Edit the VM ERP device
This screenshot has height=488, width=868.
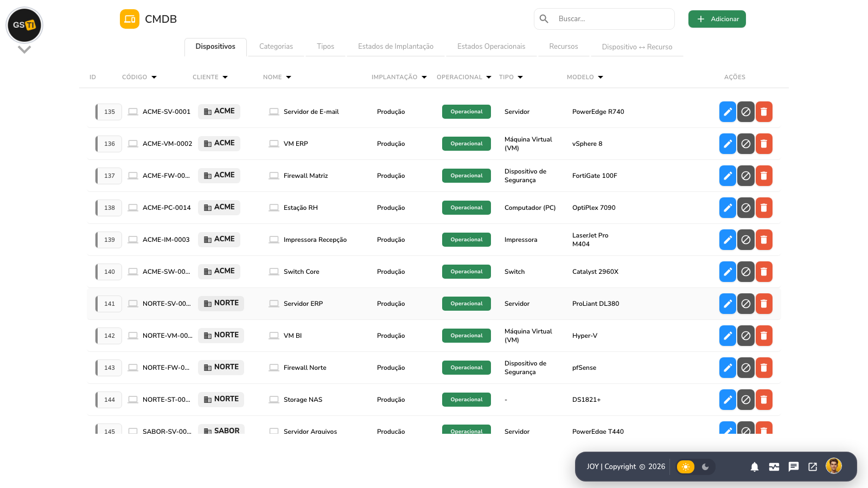coord(727,144)
